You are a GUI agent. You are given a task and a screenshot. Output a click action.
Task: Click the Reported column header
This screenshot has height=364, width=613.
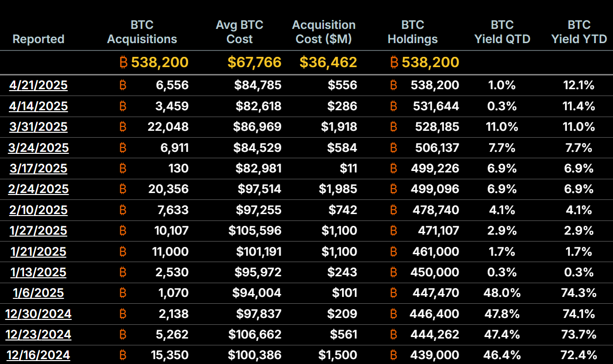(38, 39)
